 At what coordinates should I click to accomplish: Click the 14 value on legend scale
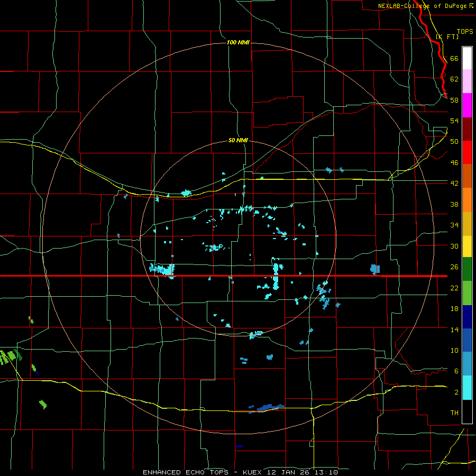pyautogui.click(x=454, y=329)
